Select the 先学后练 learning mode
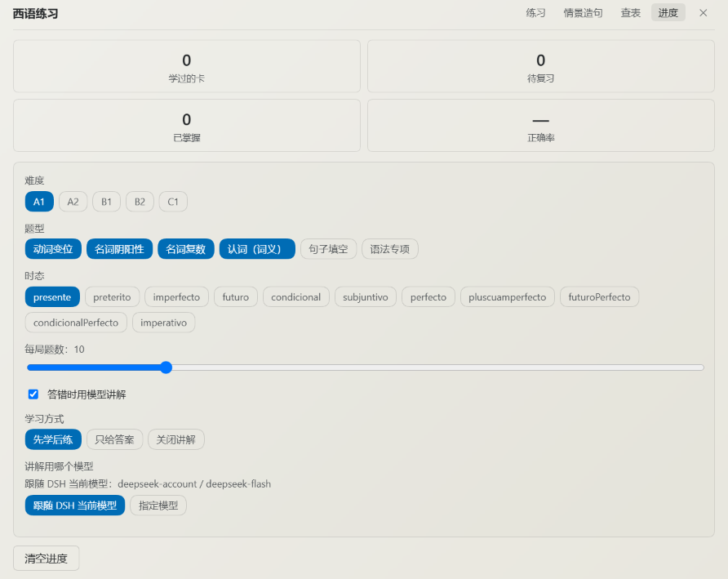728x579 pixels. tap(53, 439)
